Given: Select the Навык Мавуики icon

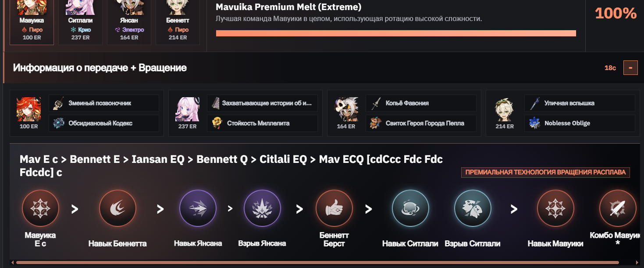Looking at the screenshot, I should [x=555, y=208].
